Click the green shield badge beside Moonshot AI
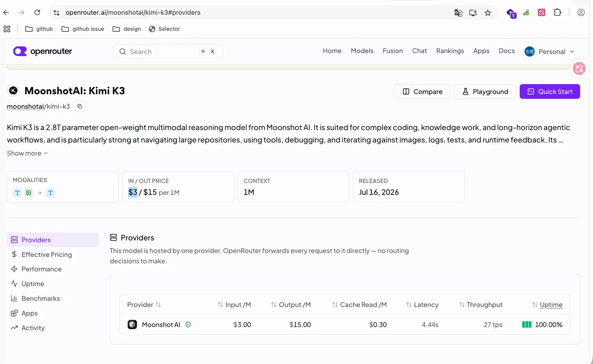Screen dimensions: 593x364 coord(188,325)
